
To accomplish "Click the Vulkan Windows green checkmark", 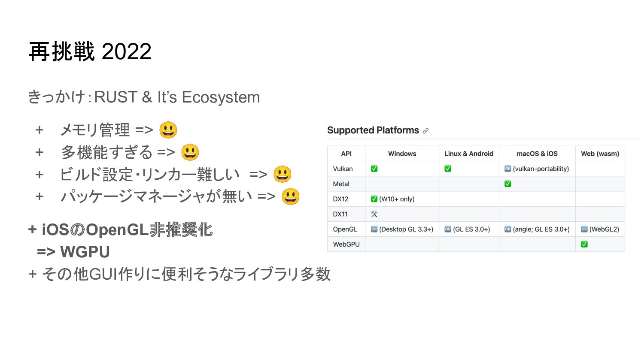I will pyautogui.click(x=374, y=169).
